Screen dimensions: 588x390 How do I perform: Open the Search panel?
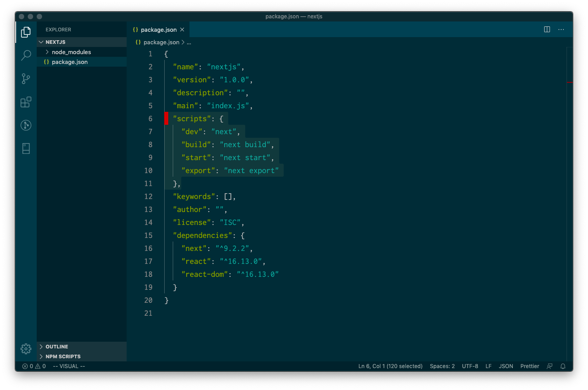(26, 55)
